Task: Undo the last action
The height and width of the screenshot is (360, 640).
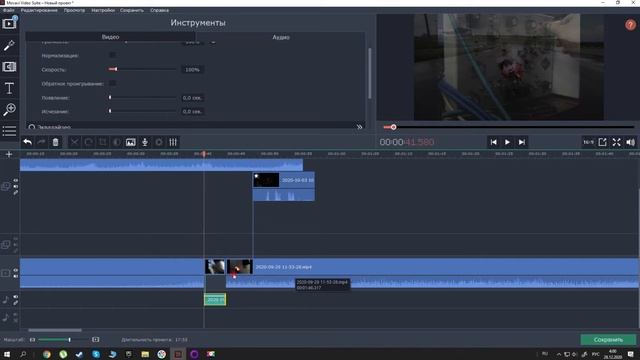Action: tap(27, 142)
